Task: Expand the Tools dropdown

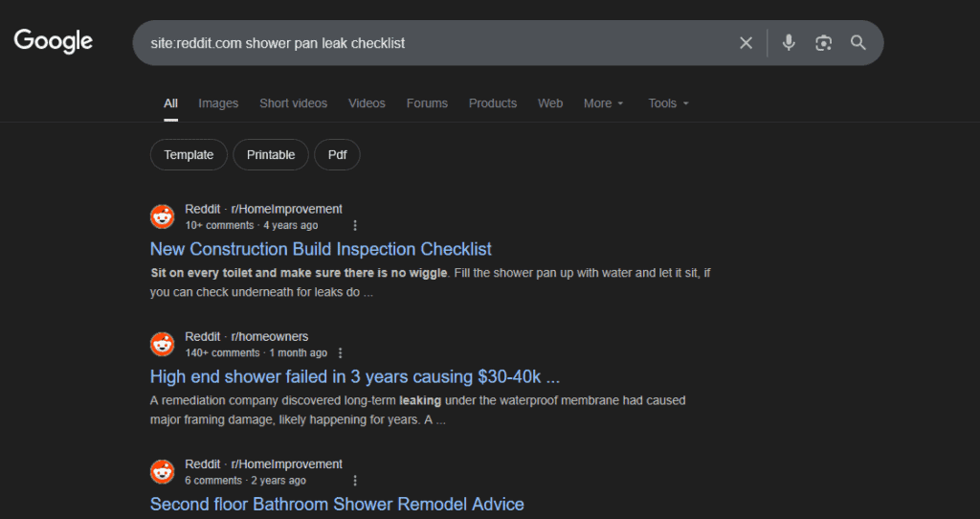Action: click(668, 103)
